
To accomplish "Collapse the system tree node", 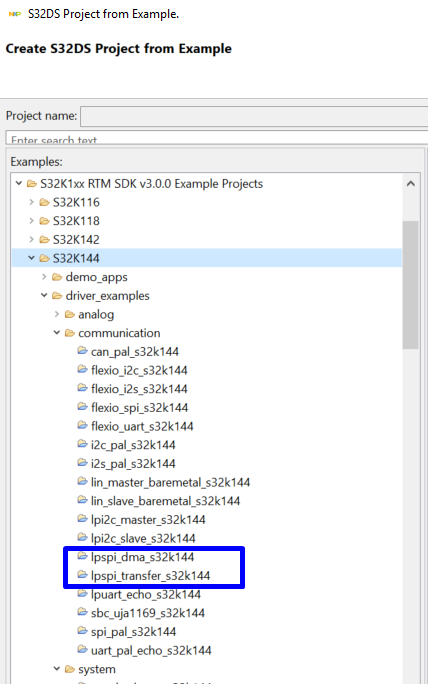I will pyautogui.click(x=57, y=669).
